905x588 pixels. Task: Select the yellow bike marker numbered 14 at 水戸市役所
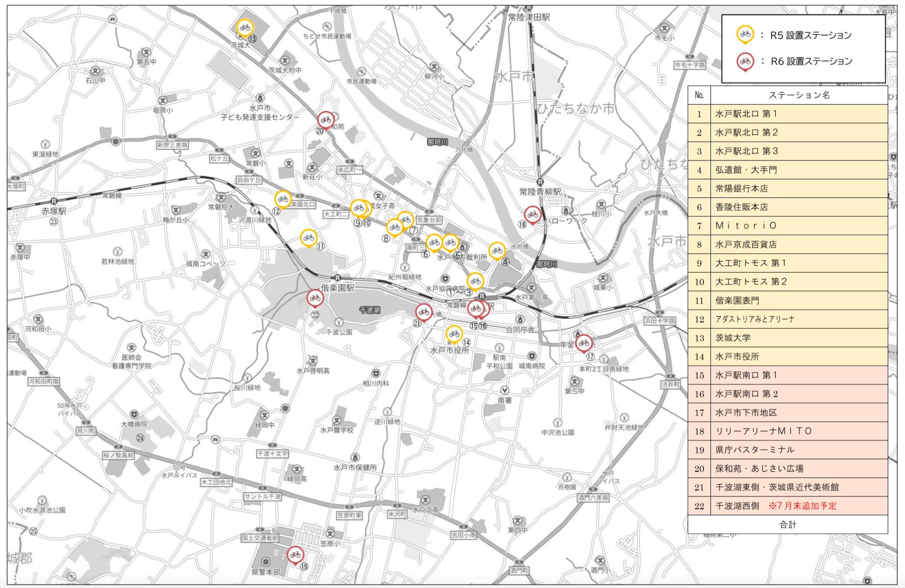(x=454, y=334)
